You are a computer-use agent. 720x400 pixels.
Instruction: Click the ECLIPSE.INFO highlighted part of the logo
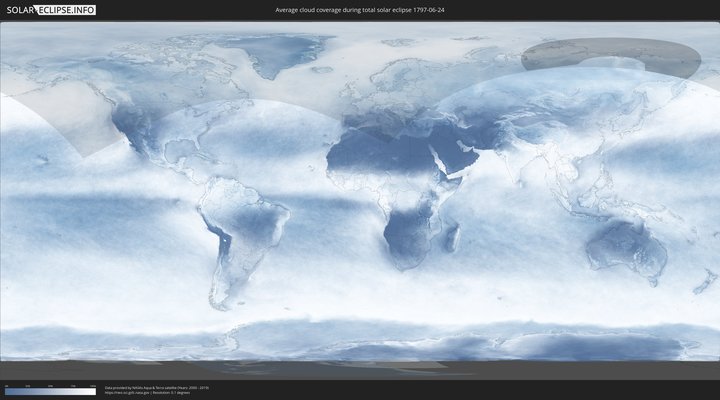coord(66,9)
